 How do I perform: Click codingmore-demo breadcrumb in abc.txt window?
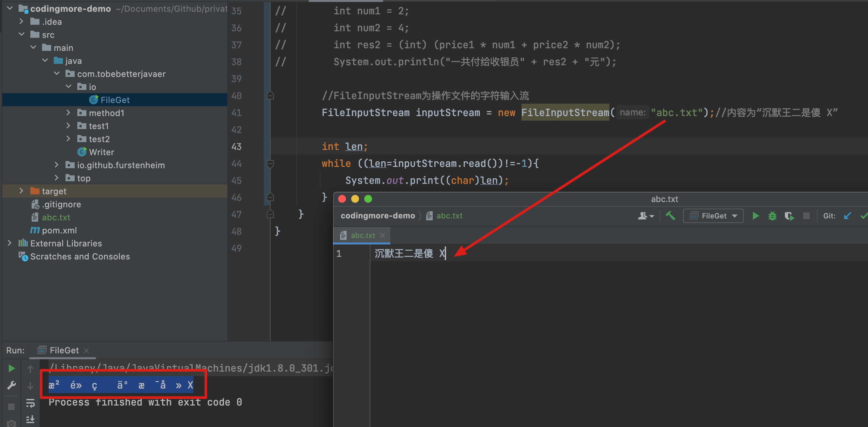coord(377,216)
